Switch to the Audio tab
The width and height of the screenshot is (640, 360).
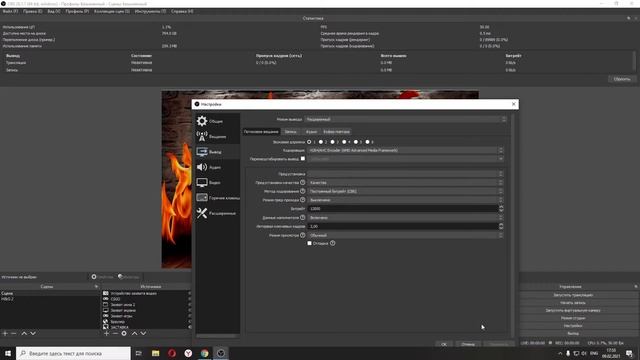(311, 132)
